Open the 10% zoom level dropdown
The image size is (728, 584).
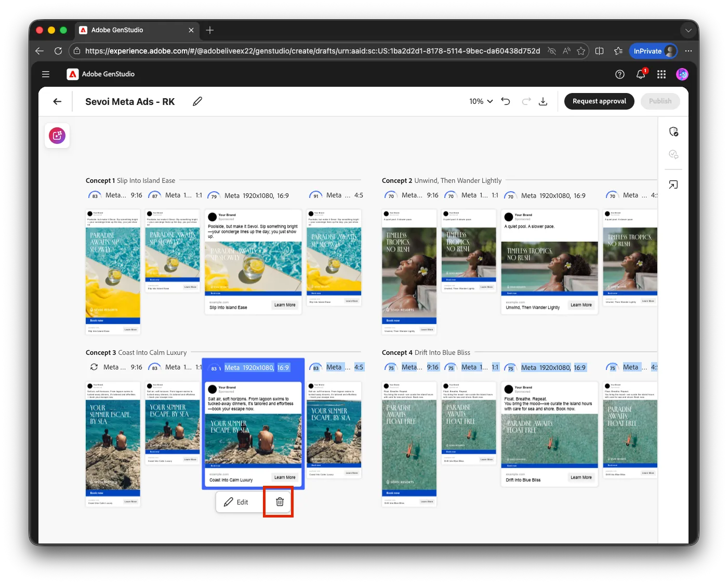point(481,101)
